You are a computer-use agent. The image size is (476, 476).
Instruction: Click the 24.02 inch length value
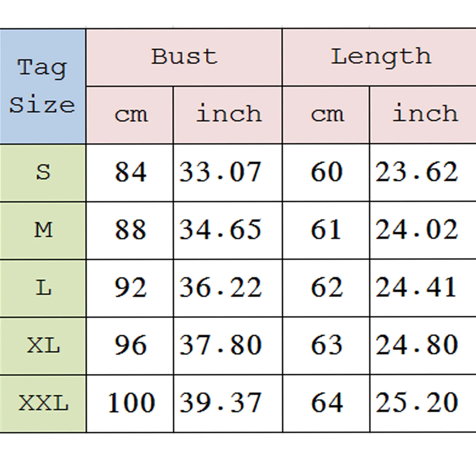(x=416, y=230)
